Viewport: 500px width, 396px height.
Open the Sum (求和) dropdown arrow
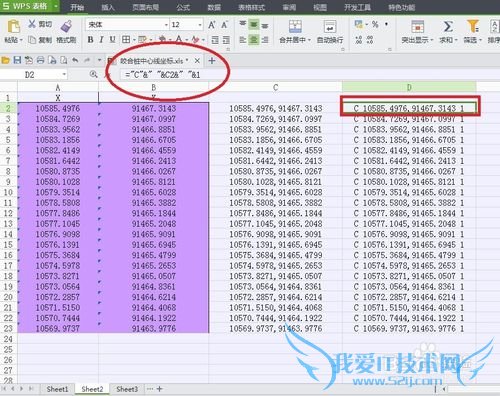pos(456,40)
